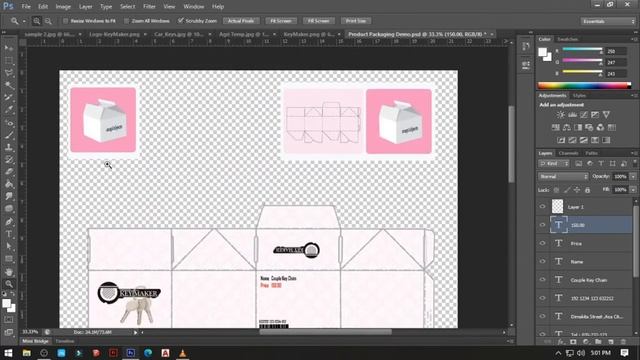Screen dimensions: 640x360
Task: Open the Zoom tool preset picker arrow
Action: click(x=24, y=21)
